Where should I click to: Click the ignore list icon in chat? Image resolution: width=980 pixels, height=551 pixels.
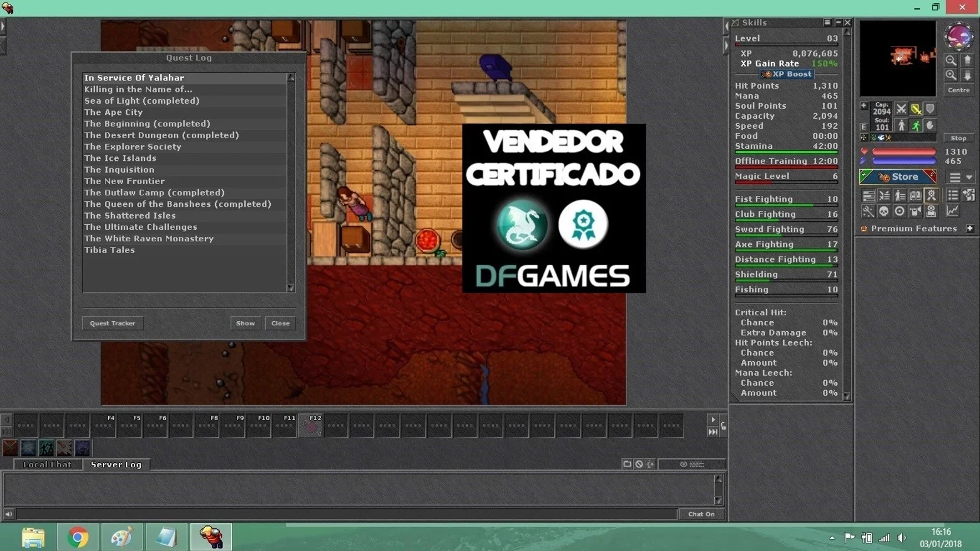pyautogui.click(x=639, y=464)
